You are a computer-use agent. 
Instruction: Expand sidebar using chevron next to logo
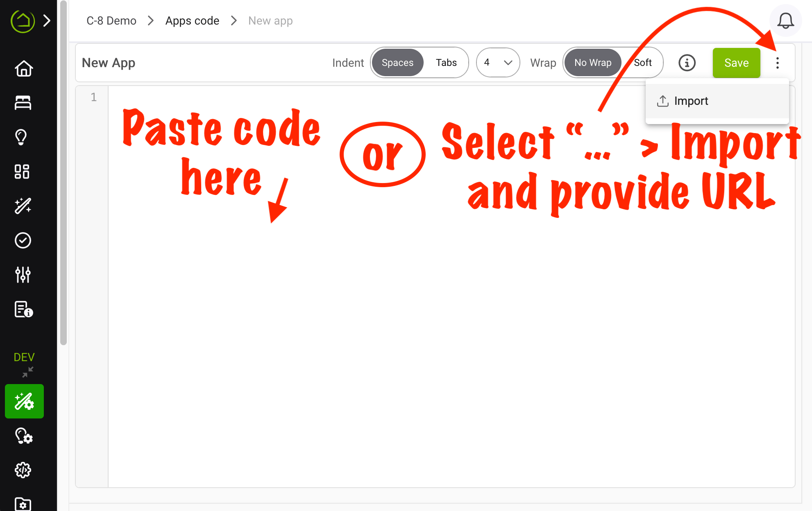coord(47,21)
